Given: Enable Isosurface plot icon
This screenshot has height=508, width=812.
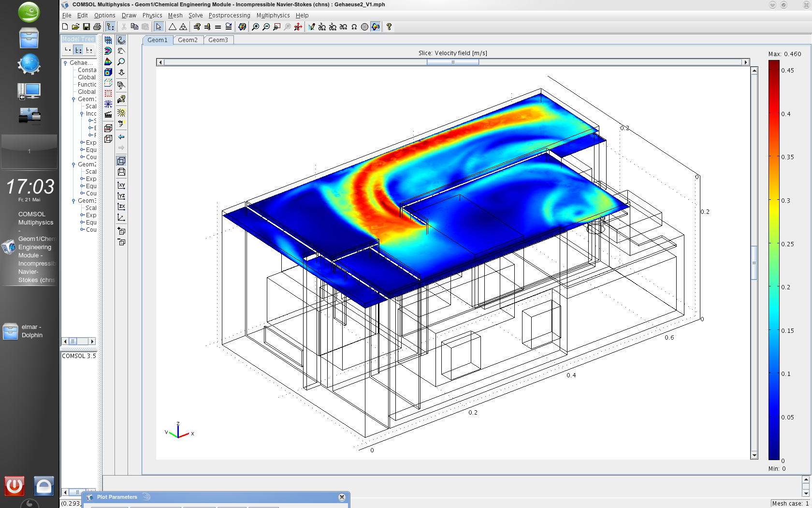Looking at the screenshot, I should click(x=108, y=51).
